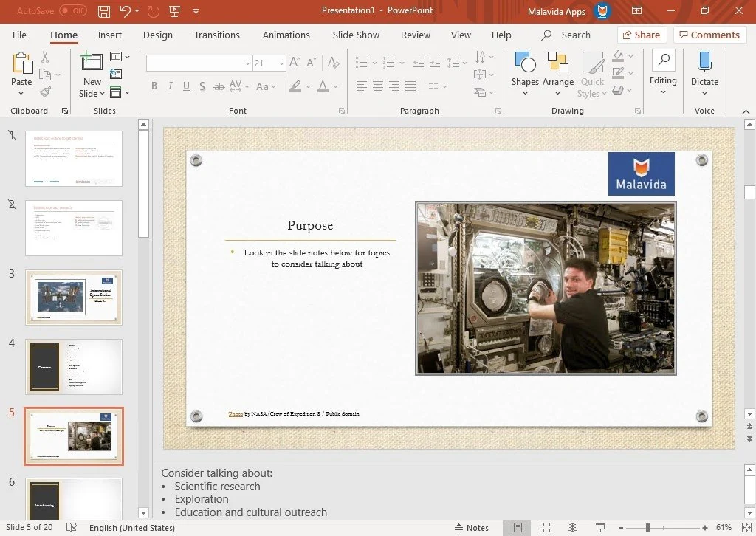
Task: Click Zoom in plus button
Action: click(x=705, y=528)
